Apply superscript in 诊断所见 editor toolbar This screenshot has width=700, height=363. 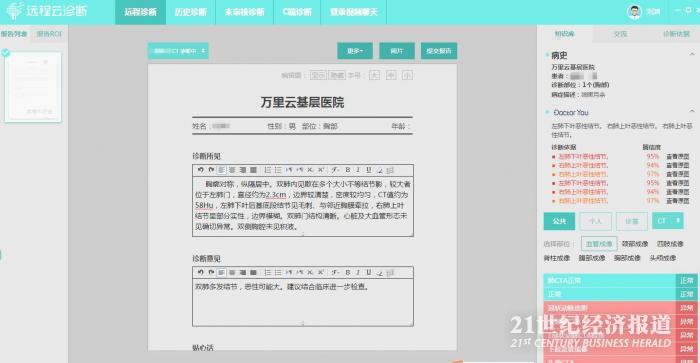321,170
